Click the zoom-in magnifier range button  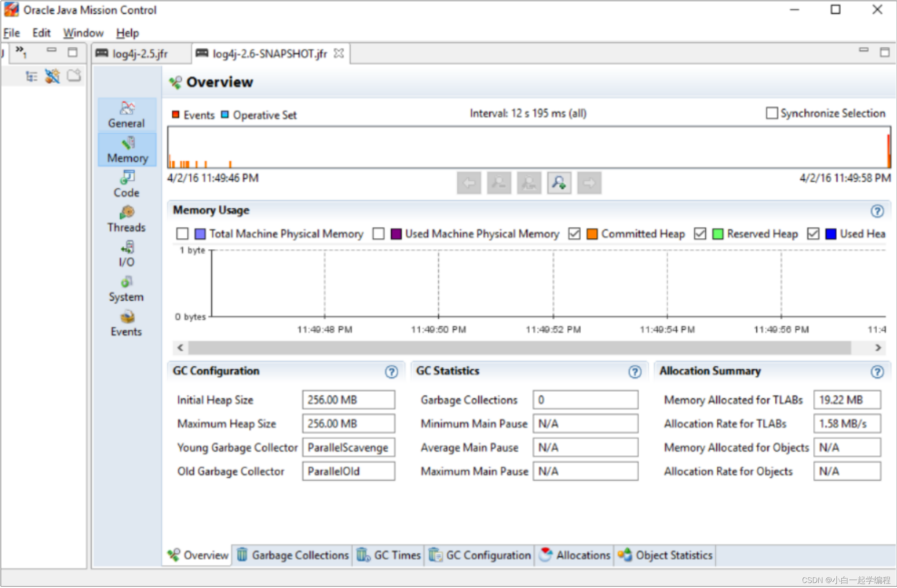click(559, 183)
